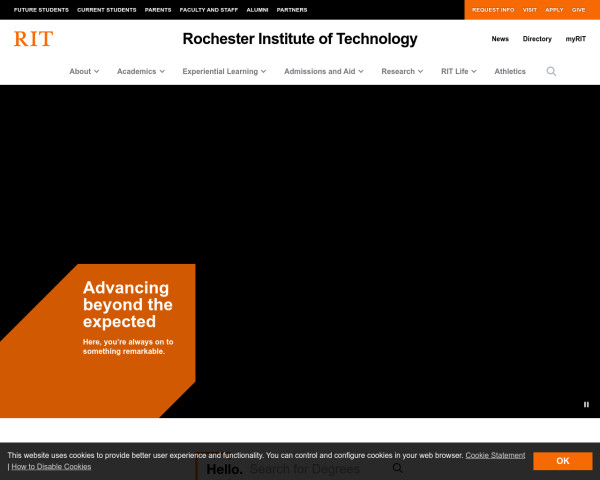Open Current Students page
The height and width of the screenshot is (480, 600).
tap(107, 10)
